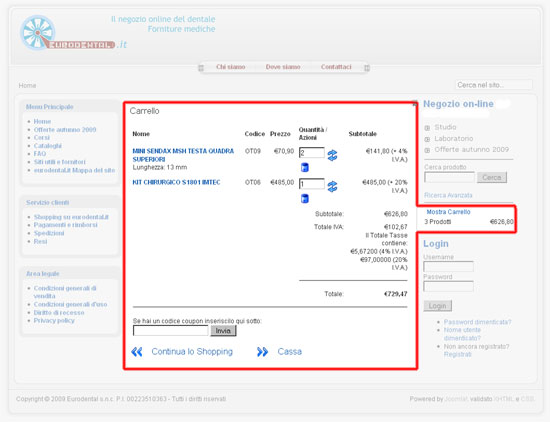The height and width of the screenshot is (422, 550).
Task: Expand Offerte autunno 2009 shop category
Action: 427,150
